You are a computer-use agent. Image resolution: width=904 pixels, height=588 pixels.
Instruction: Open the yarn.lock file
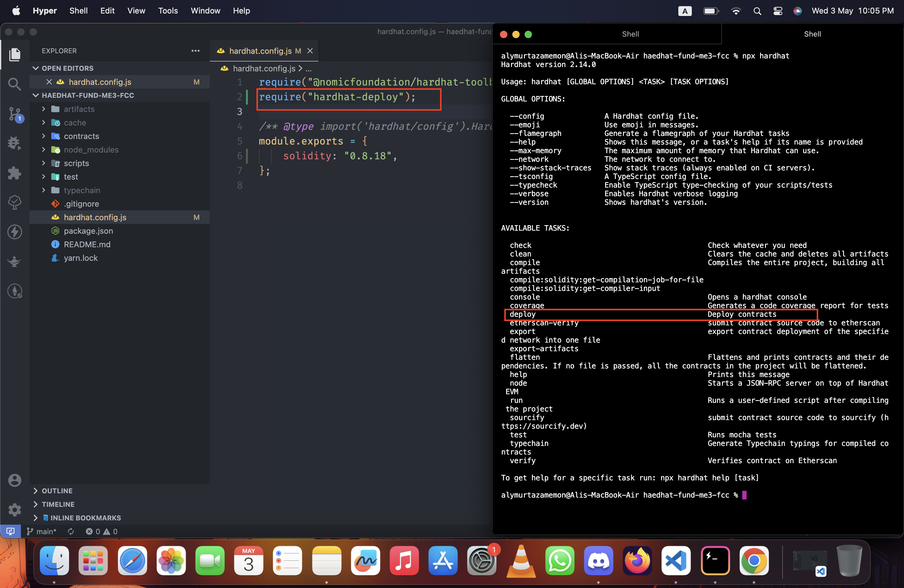click(119, 258)
